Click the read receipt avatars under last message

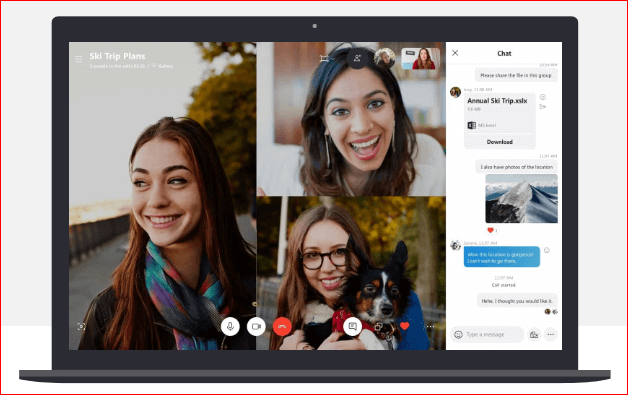551,312
